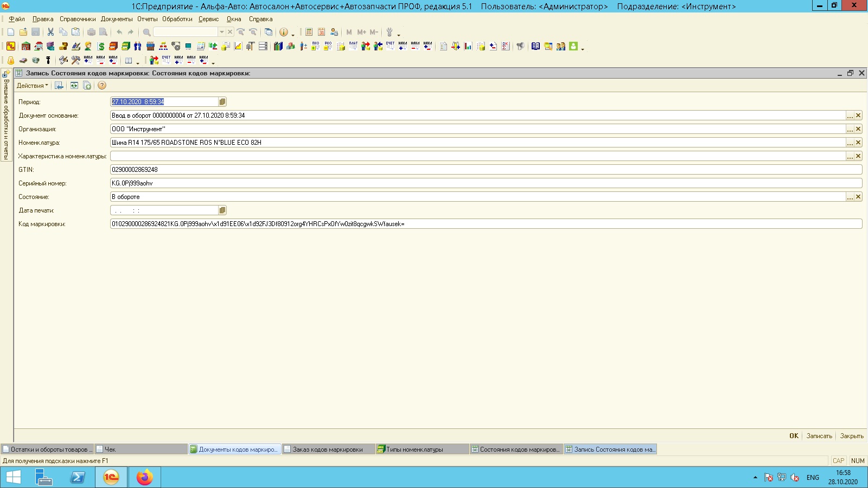868x488 pixels.
Task: Open the Сервис menu
Action: pos(209,19)
